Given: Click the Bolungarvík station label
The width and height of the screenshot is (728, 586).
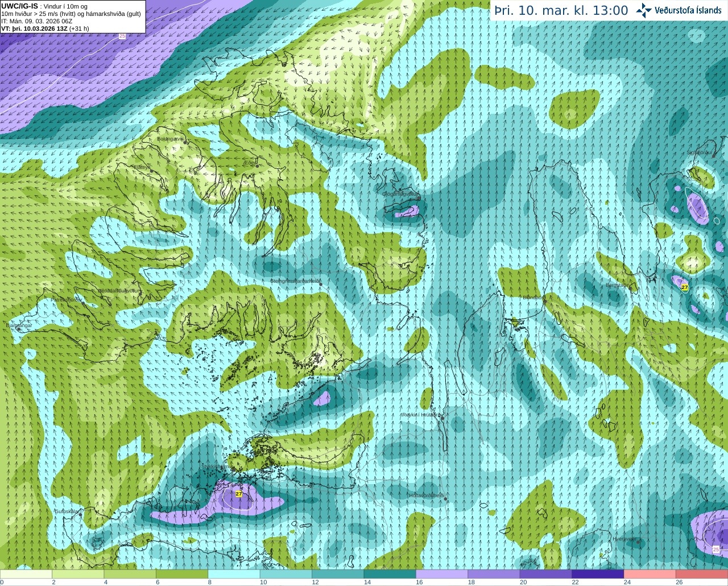Looking at the screenshot, I should (169, 139).
